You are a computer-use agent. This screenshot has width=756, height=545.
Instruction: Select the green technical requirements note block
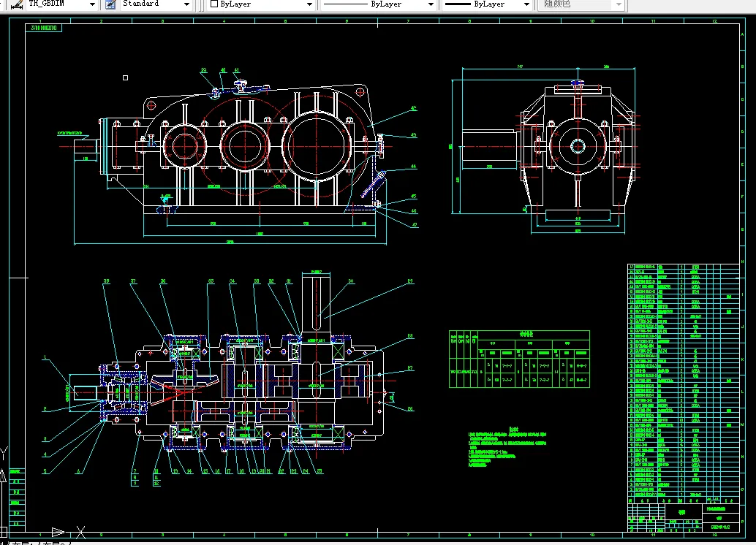coord(507,446)
